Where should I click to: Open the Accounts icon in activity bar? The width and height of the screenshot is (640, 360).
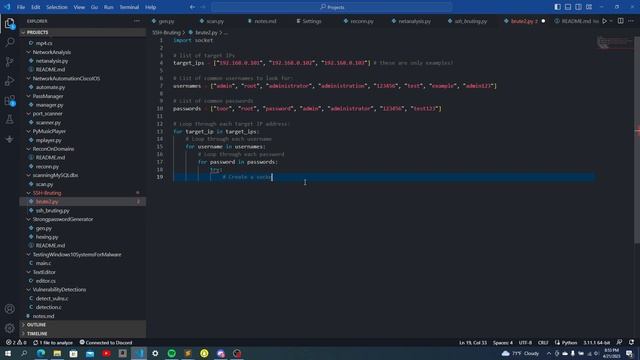pos(10,309)
